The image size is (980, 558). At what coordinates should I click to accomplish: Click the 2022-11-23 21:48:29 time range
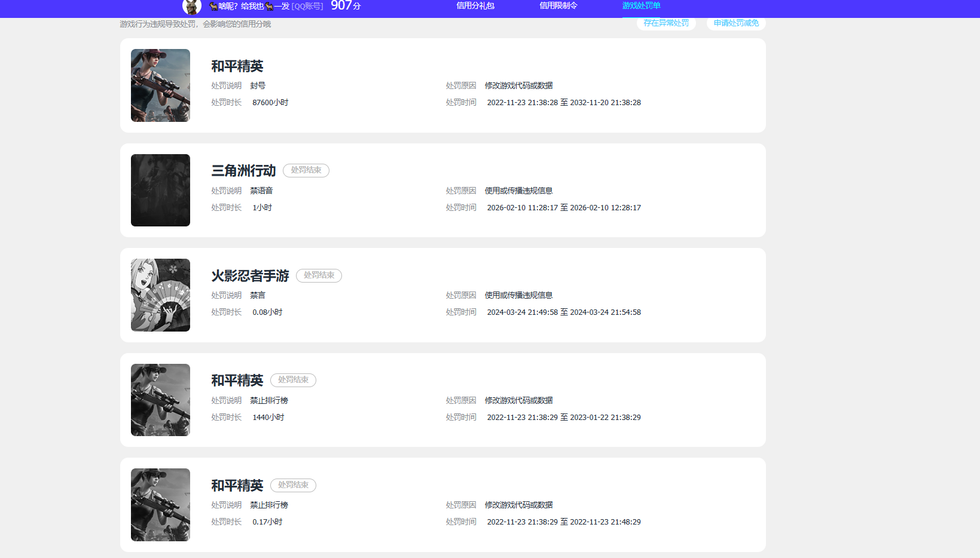pos(564,522)
